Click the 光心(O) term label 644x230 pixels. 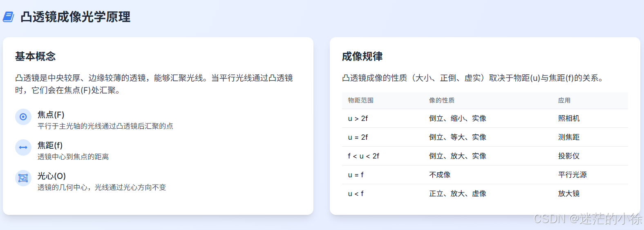tap(52, 176)
